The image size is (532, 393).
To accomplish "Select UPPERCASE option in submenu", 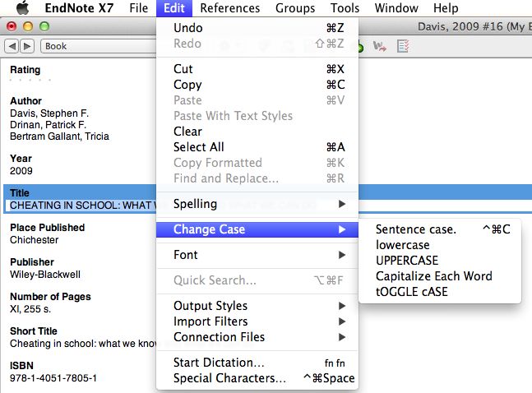I will tap(440, 261).
